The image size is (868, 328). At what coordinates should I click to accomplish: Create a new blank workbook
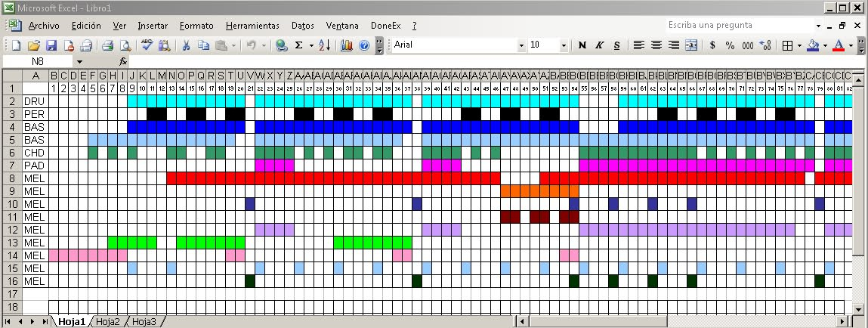(16, 45)
